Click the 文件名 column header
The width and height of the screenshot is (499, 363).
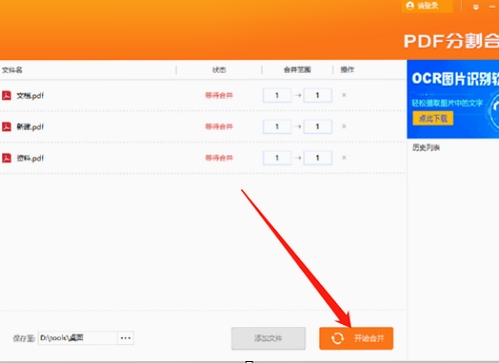[x=12, y=70]
